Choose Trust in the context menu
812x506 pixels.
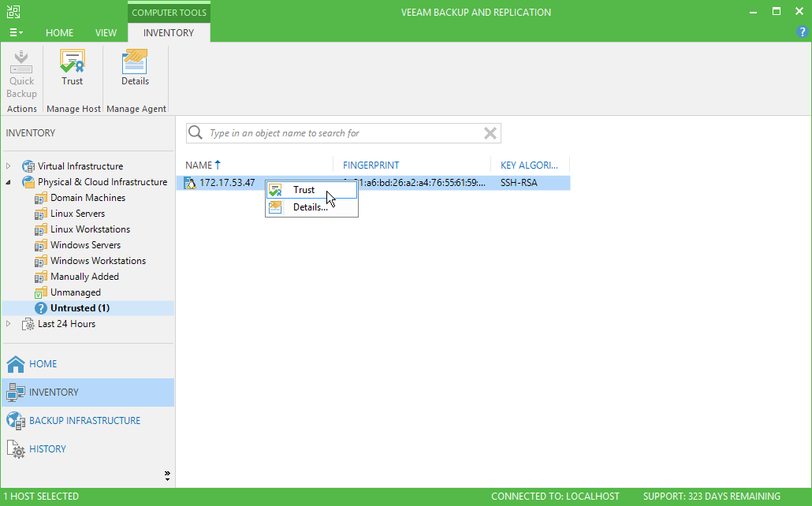click(311, 190)
